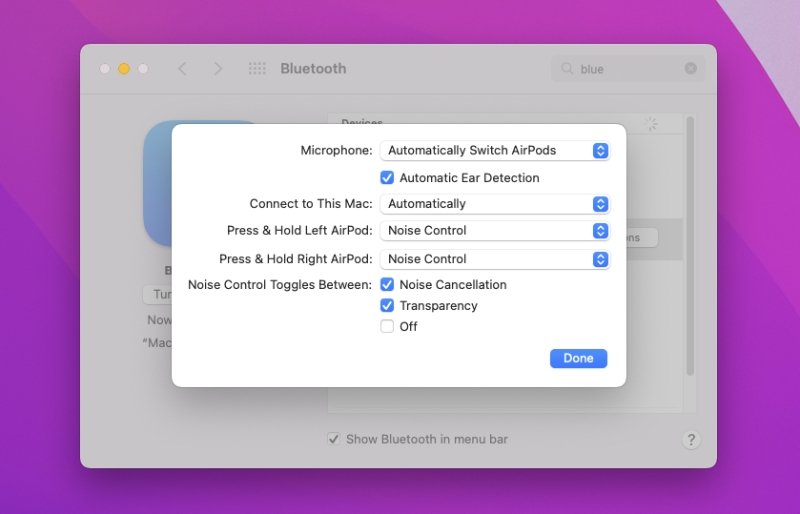Image resolution: width=800 pixels, height=514 pixels.
Task: Uncheck the Noise Cancellation checkbox
Action: [x=387, y=284]
